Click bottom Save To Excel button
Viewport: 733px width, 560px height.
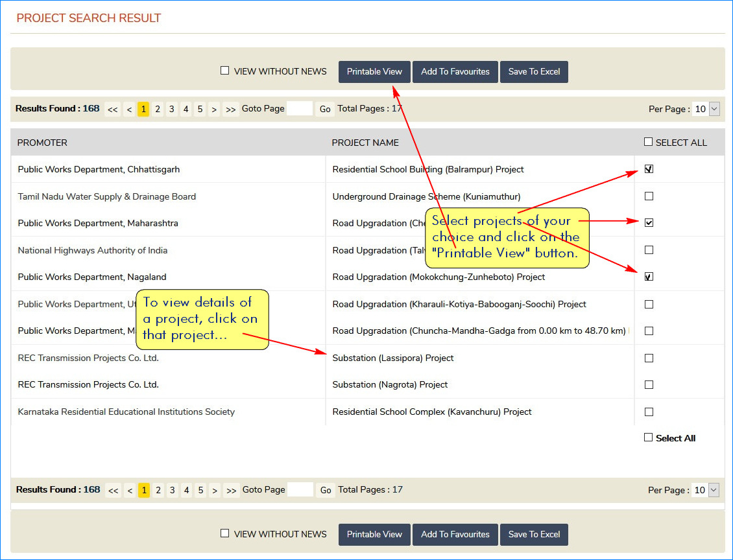click(x=534, y=535)
